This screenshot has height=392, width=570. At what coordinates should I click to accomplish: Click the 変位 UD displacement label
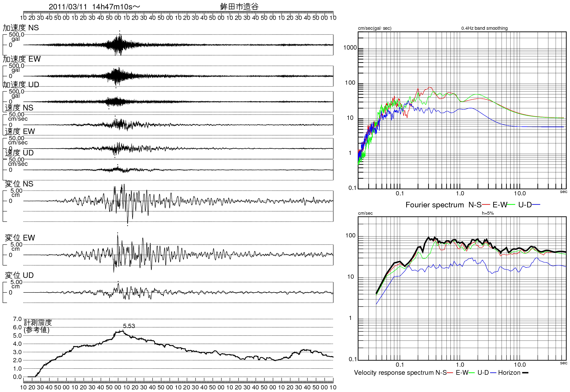[19, 275]
